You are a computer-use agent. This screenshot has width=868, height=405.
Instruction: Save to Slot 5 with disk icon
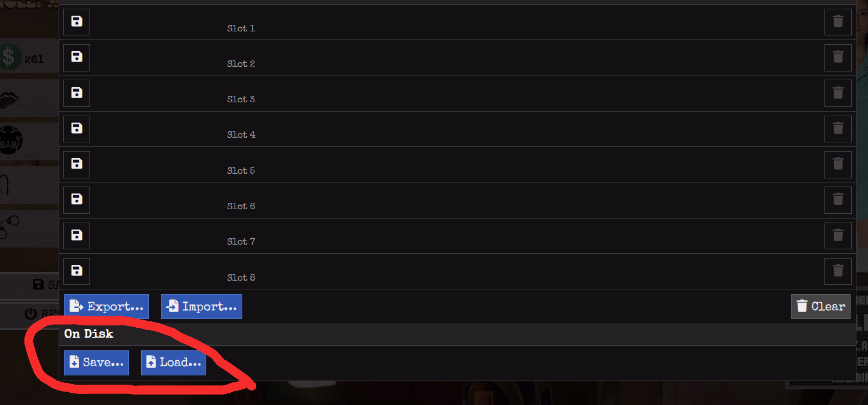point(77,164)
